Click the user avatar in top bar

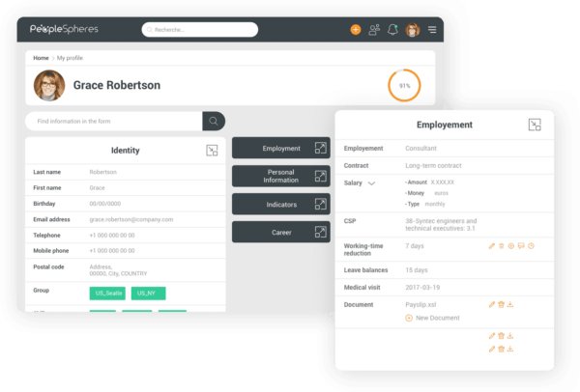[413, 30]
